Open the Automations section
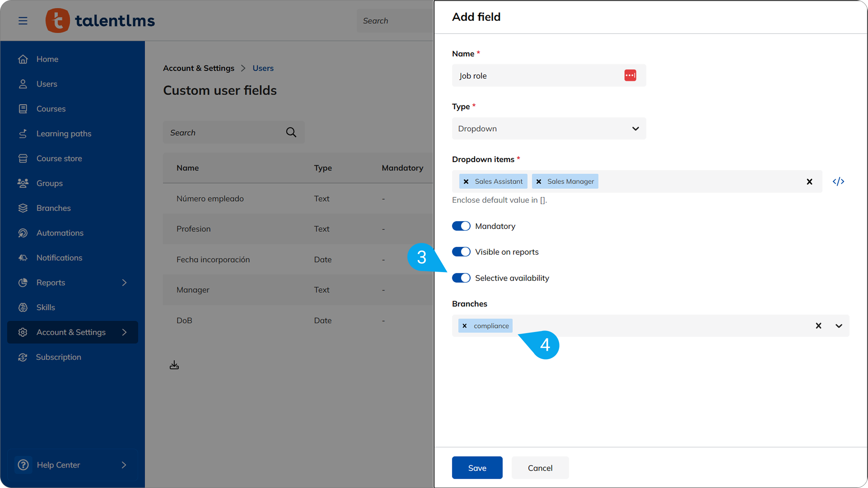Screen dimensions: 868x488 (x=23, y=233)
